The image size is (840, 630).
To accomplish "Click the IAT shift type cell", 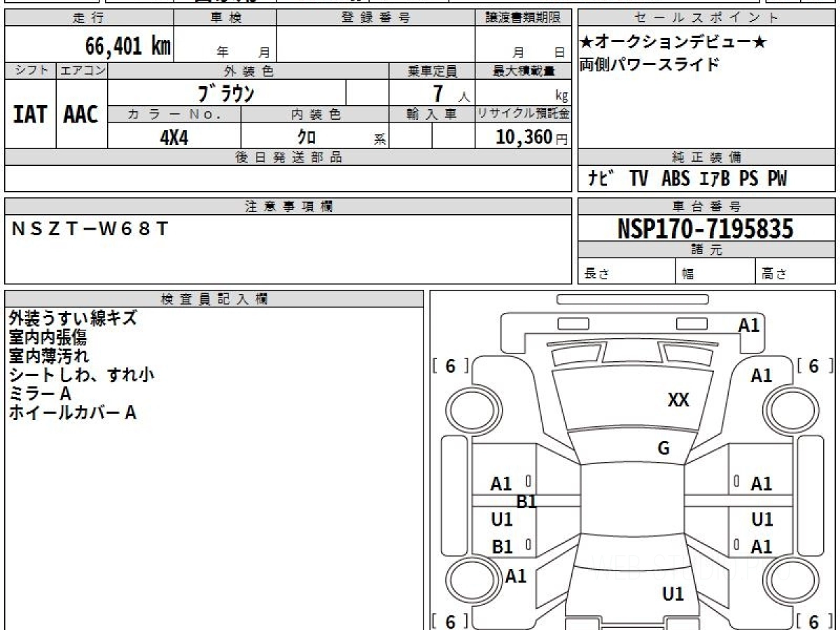I will point(30,113).
